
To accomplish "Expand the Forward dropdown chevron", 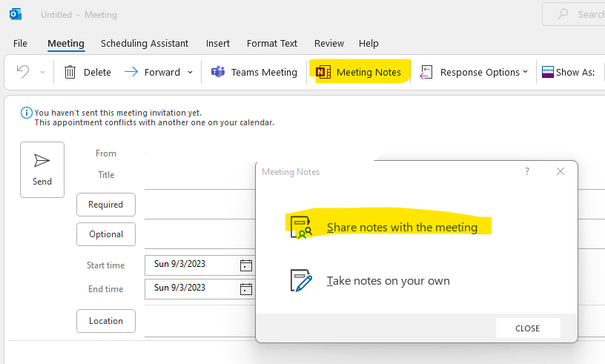I will tap(191, 72).
